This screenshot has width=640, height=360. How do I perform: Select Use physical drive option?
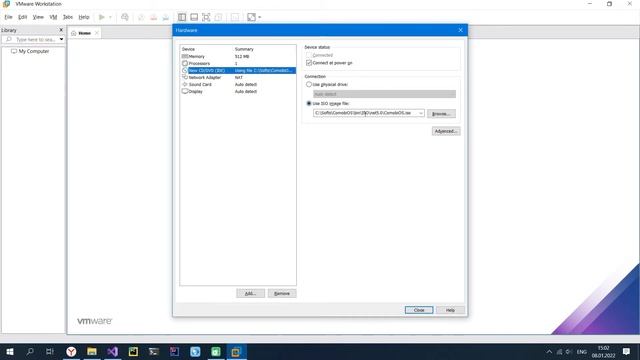(x=309, y=84)
